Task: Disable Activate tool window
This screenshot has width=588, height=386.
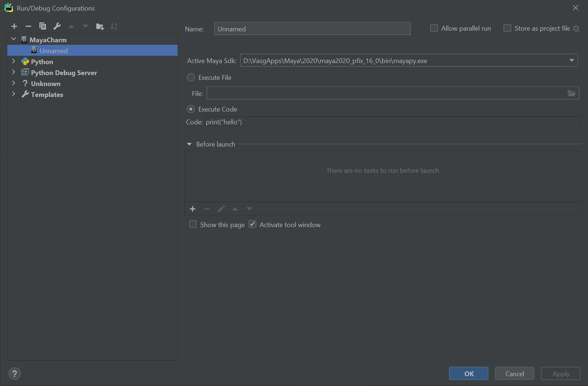Action: [252, 224]
